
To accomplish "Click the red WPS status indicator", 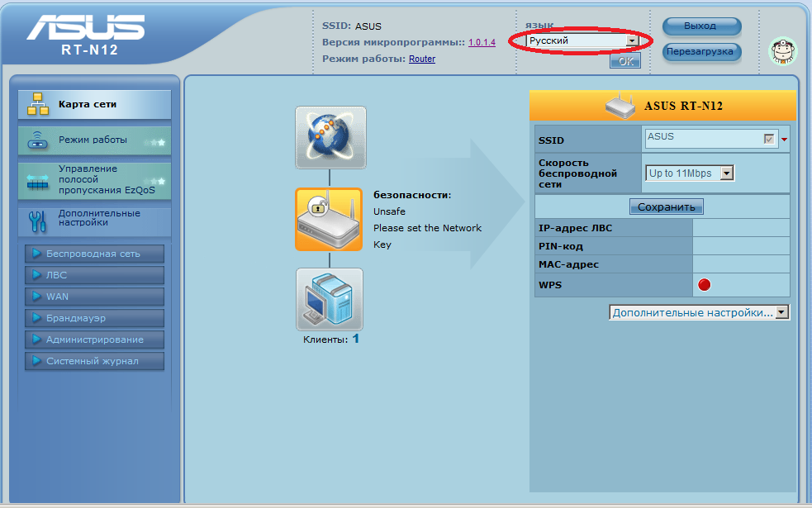I will (705, 285).
